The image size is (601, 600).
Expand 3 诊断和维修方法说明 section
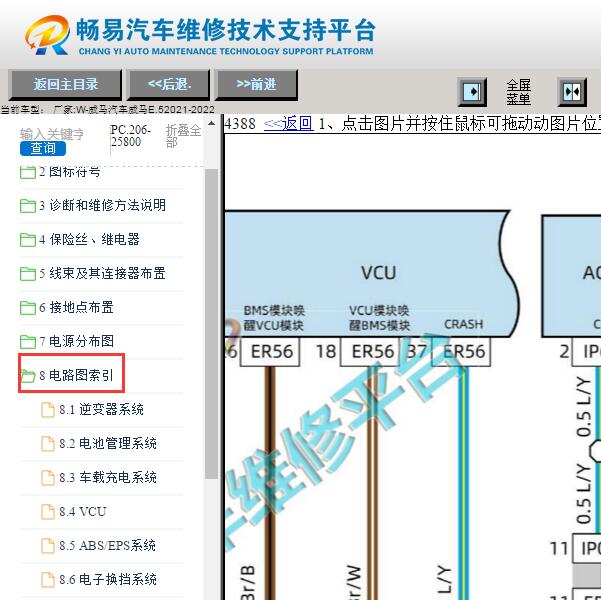(x=102, y=205)
